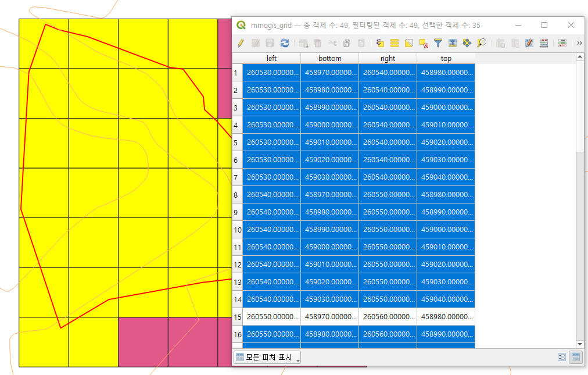Click bottom cell 458970.00000 in row 15

330,317
